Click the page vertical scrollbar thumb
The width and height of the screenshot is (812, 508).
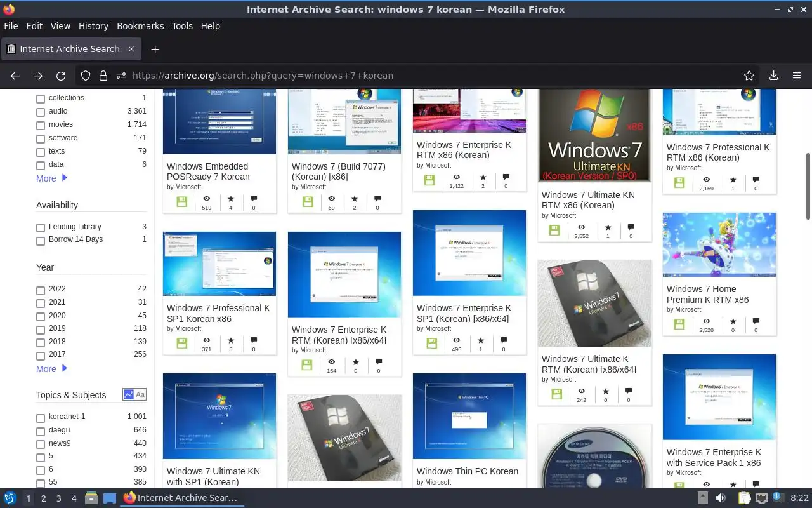[x=808, y=186]
